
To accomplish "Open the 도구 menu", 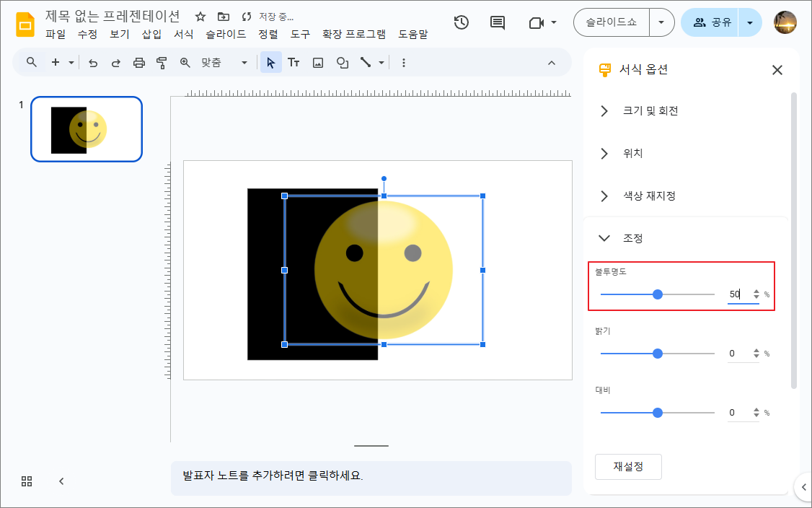I will pos(301,34).
